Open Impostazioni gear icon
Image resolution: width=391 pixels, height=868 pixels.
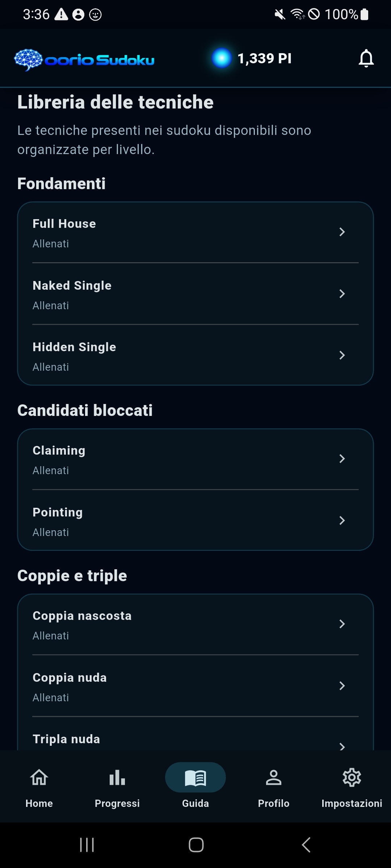point(352,778)
